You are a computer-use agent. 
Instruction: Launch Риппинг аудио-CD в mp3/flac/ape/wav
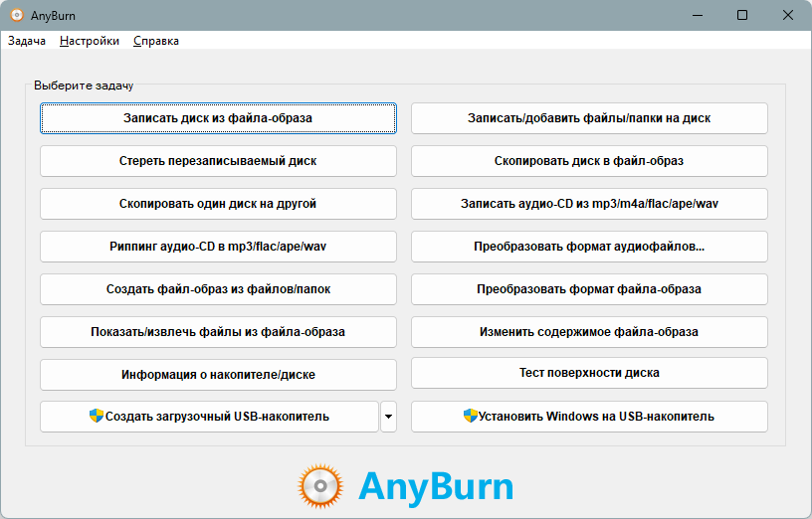coord(218,247)
